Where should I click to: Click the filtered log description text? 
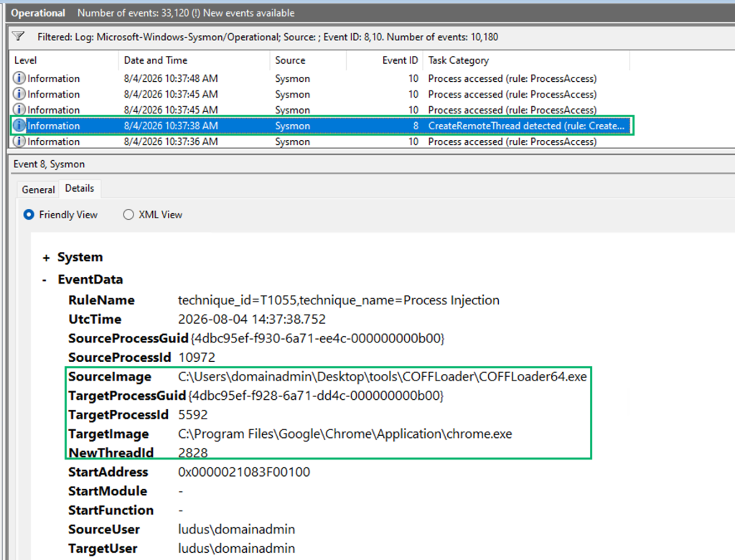coord(268,37)
